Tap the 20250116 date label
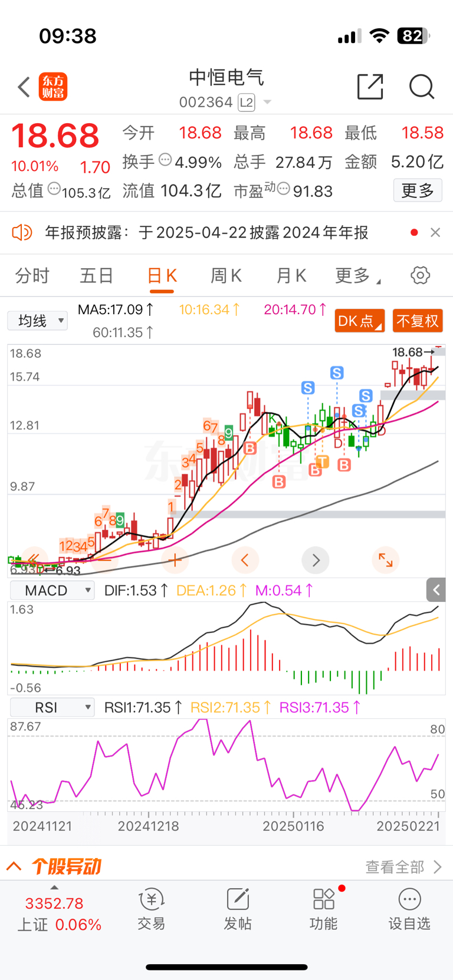 tap(293, 826)
